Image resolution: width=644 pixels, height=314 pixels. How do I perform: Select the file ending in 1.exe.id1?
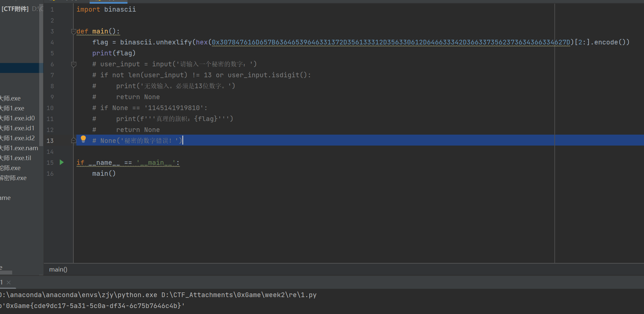[17, 128]
